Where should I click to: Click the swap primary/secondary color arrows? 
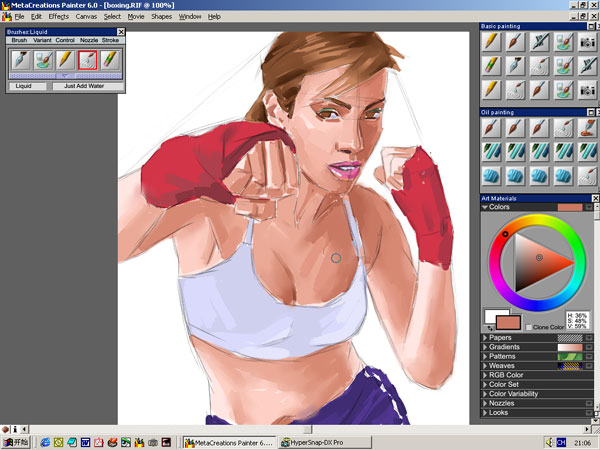(491, 327)
